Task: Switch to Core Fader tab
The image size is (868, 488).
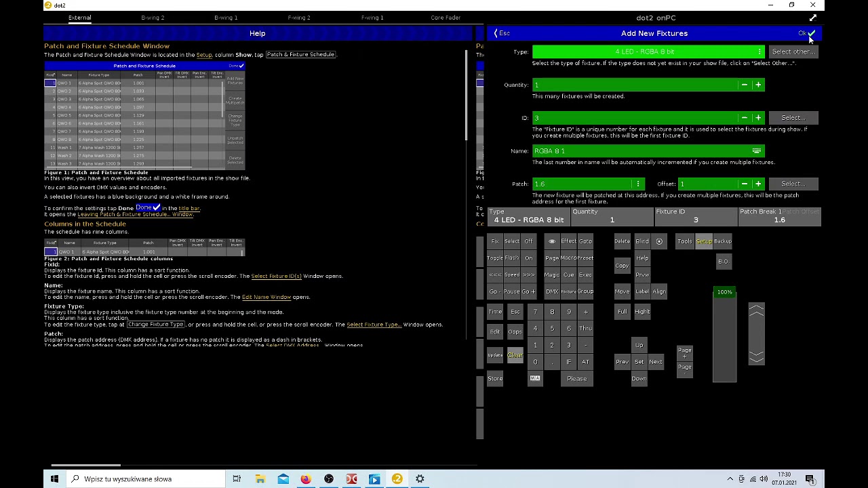Action: pos(446,18)
